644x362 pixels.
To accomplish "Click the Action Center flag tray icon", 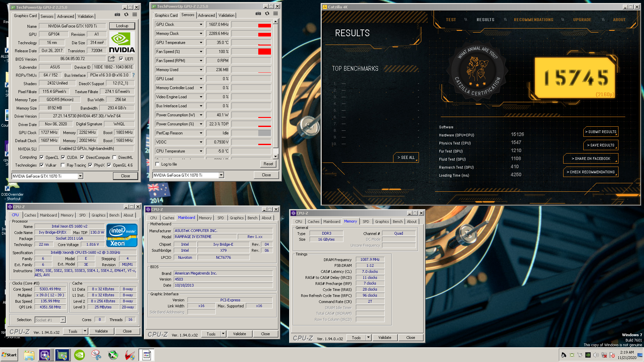I will (612, 355).
